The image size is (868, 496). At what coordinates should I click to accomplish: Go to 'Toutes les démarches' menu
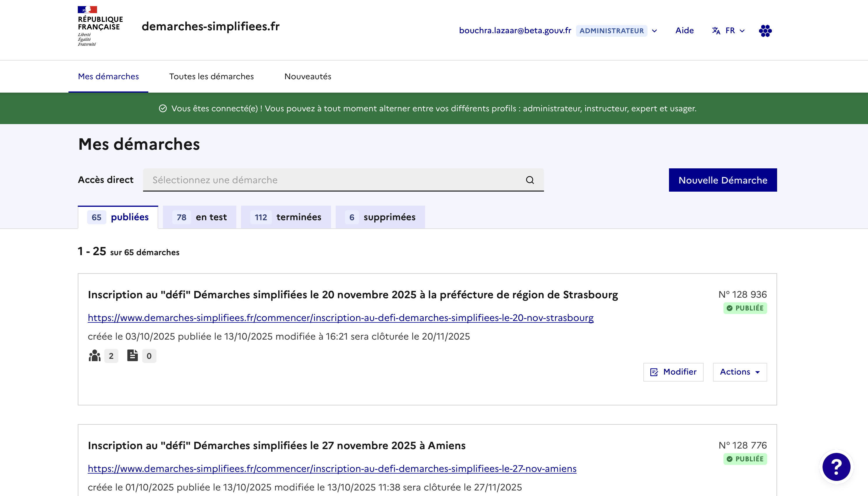pos(211,76)
